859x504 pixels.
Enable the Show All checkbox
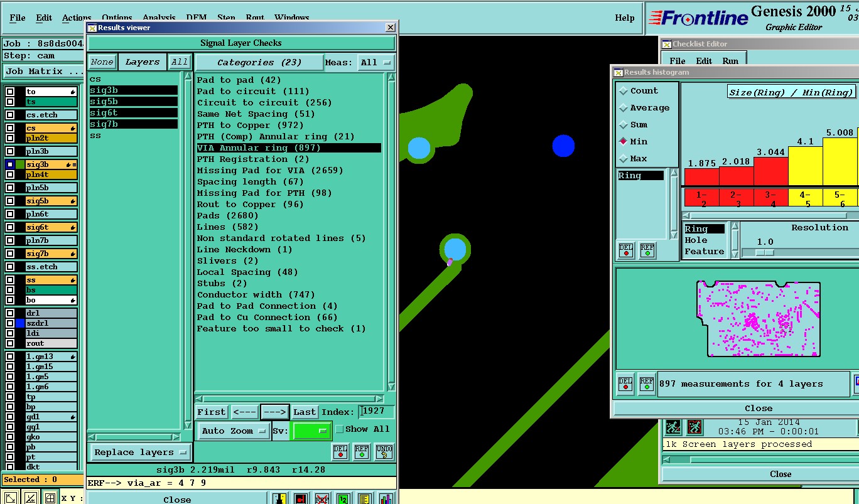click(x=340, y=429)
